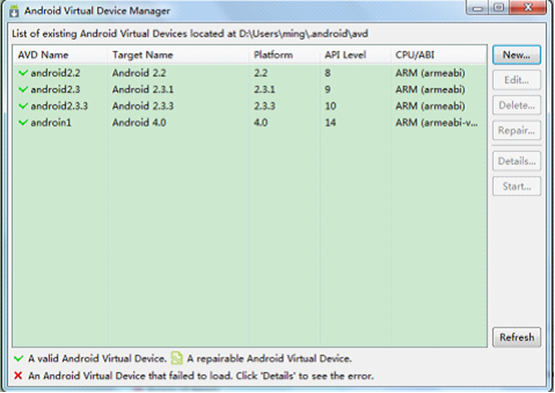Click ARM (armeabi) in android2.2 row
The image size is (555, 393).
point(430,73)
